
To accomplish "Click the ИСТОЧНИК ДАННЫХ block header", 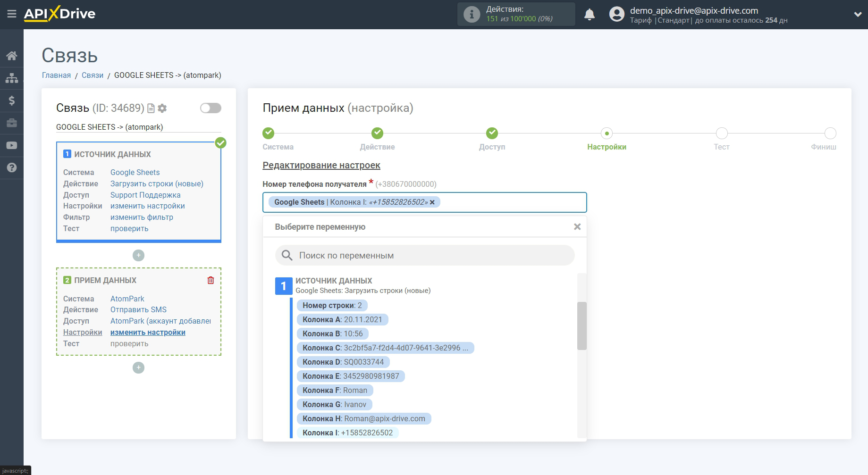I will click(x=112, y=154).
